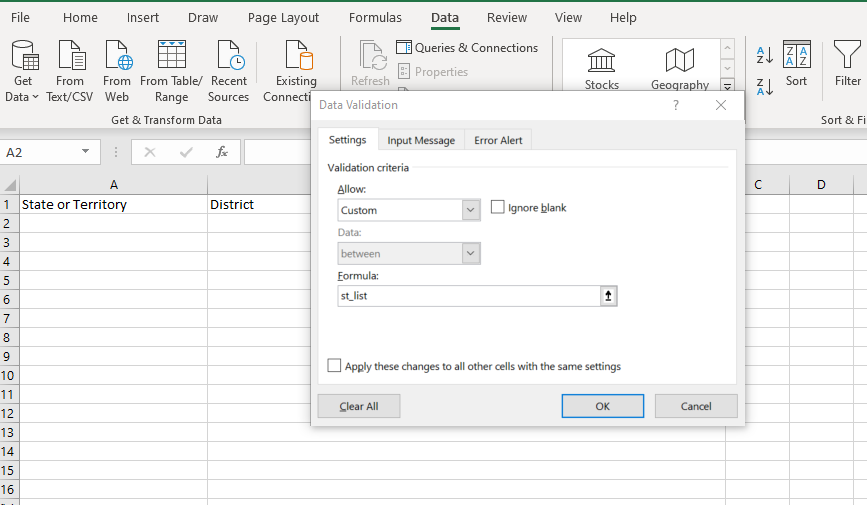Sort Z to A descending
867x505 pixels.
tap(765, 87)
